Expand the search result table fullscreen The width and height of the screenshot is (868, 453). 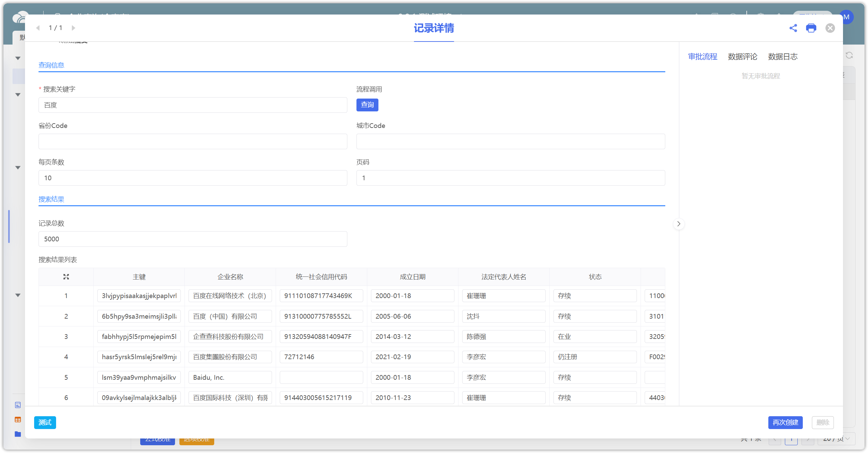[x=66, y=277]
